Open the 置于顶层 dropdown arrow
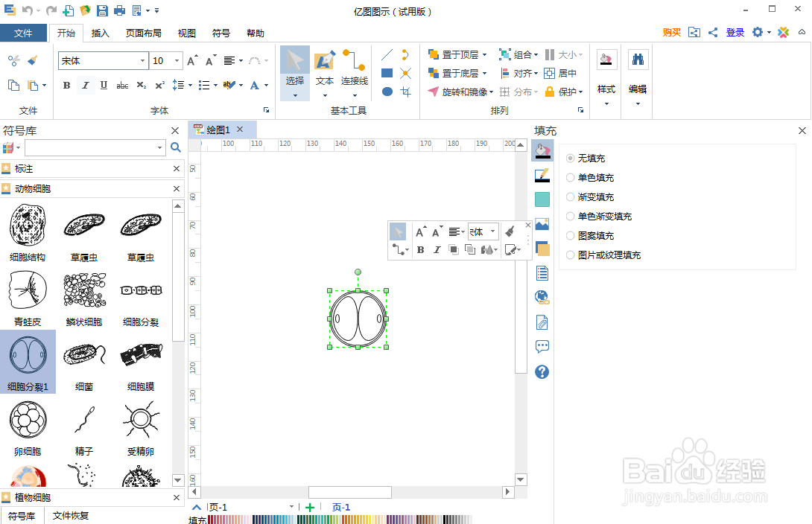The height and width of the screenshot is (524, 812). click(x=483, y=54)
